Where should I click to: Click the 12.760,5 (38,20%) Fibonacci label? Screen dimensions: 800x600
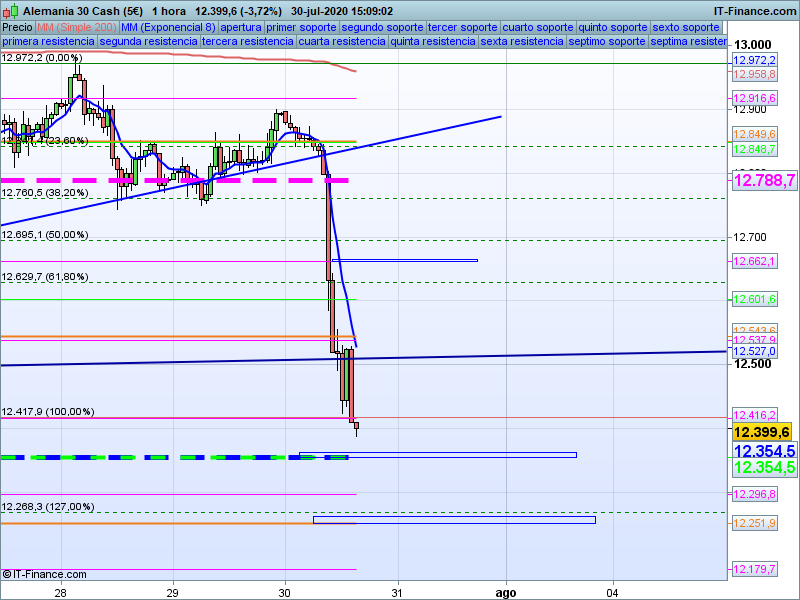(x=45, y=193)
